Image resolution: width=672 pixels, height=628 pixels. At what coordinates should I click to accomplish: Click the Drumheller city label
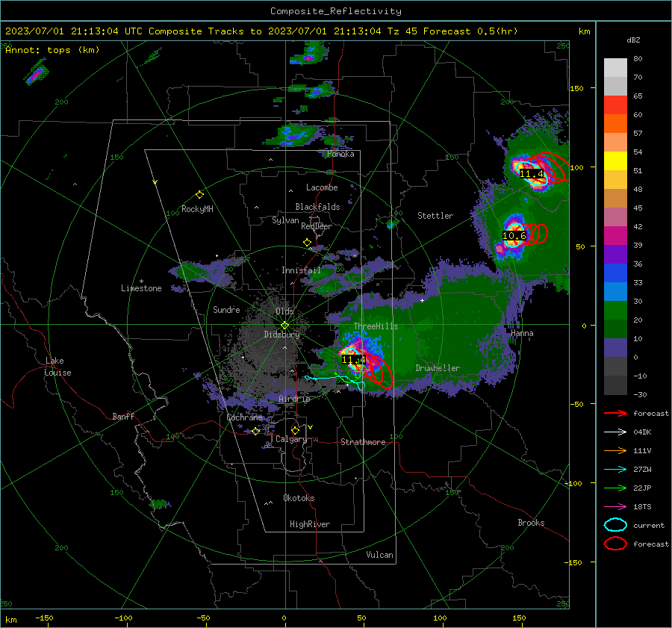[x=438, y=368]
